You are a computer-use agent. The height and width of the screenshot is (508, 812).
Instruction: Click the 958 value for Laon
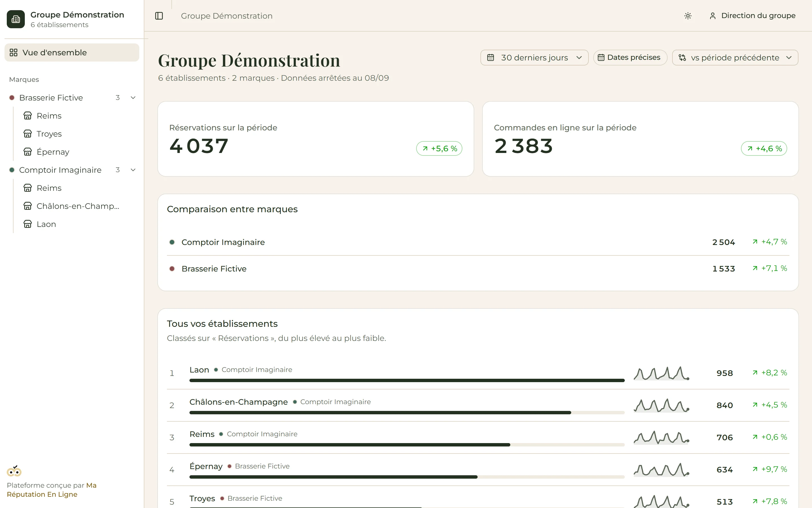click(725, 373)
